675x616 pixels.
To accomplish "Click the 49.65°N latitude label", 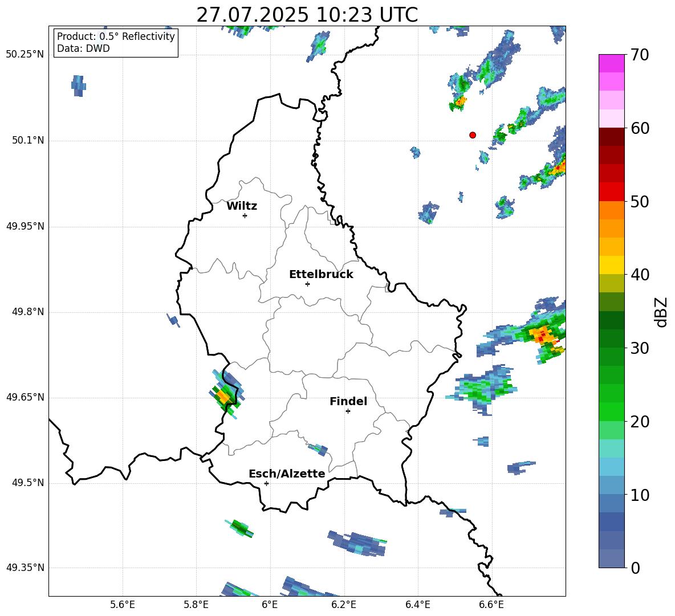I will click(25, 397).
